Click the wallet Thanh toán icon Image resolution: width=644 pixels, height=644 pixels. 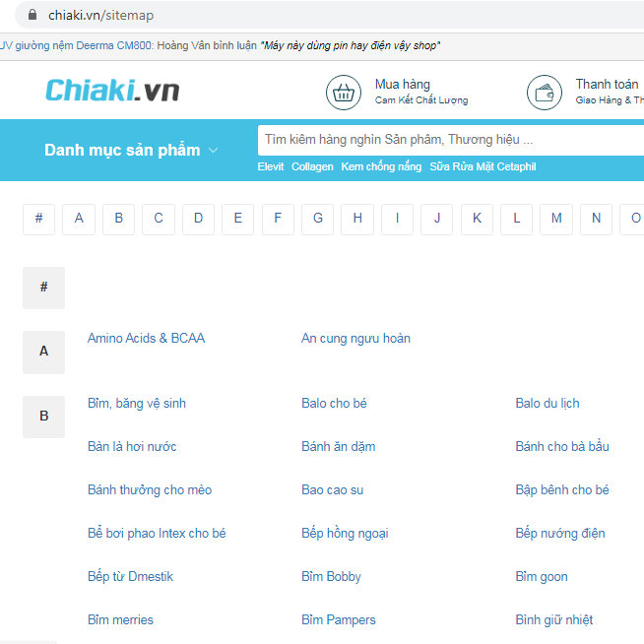545,93
